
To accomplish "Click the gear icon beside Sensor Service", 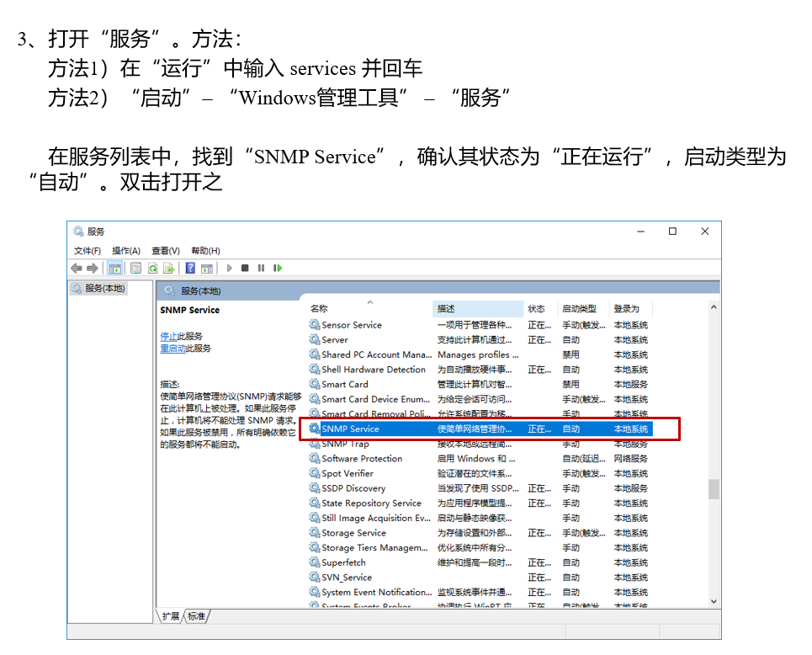I will tap(315, 324).
